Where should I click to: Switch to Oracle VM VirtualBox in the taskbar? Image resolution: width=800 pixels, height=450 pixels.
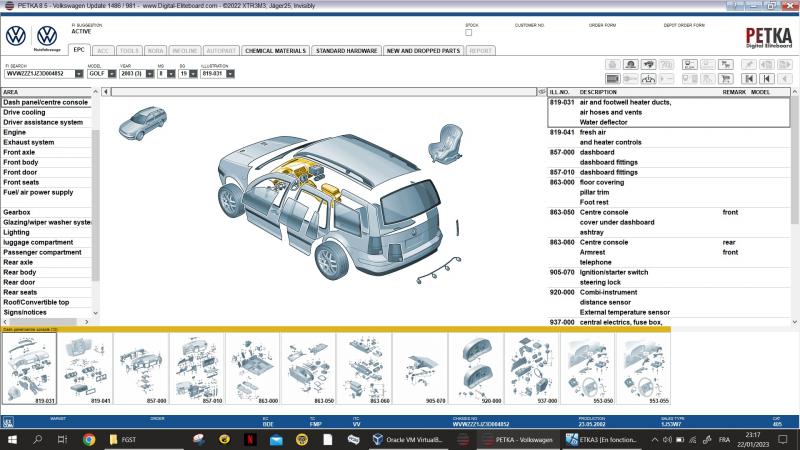407,439
